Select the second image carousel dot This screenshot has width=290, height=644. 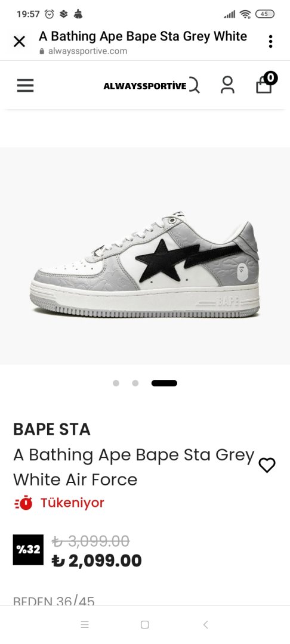(x=135, y=383)
